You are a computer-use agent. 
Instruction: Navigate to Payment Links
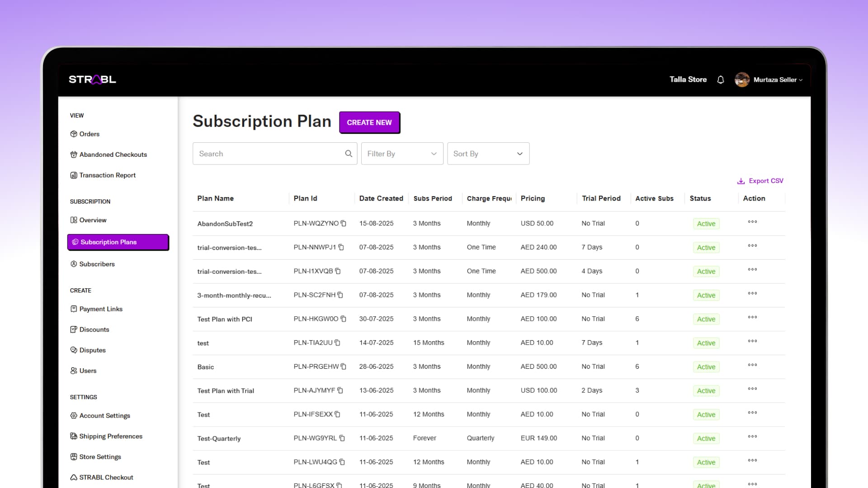pyautogui.click(x=101, y=309)
